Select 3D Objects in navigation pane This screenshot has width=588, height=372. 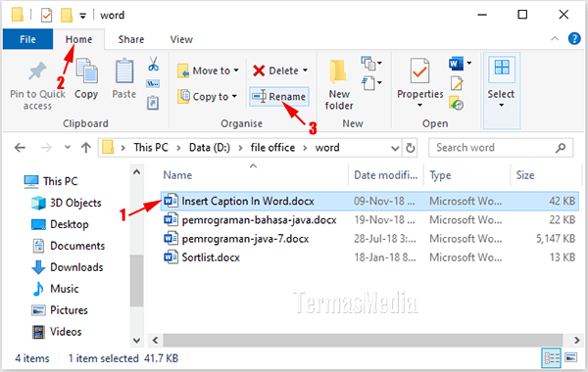click(x=66, y=203)
